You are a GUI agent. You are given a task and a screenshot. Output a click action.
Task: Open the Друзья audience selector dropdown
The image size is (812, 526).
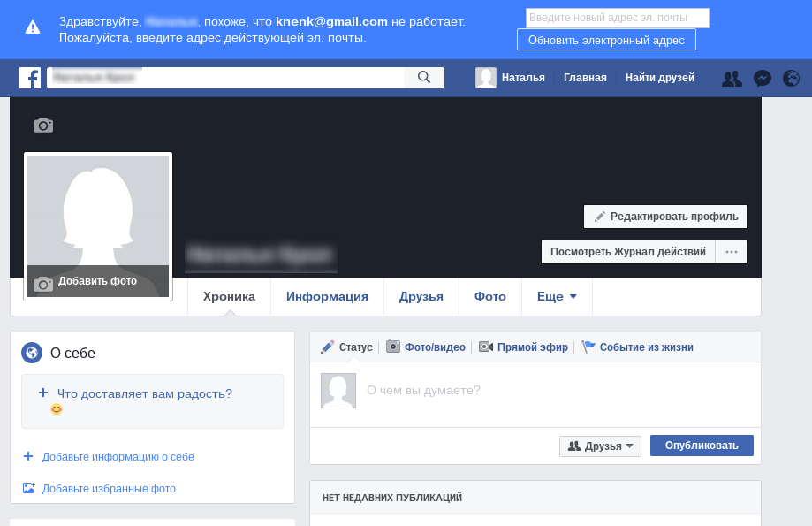click(x=600, y=446)
